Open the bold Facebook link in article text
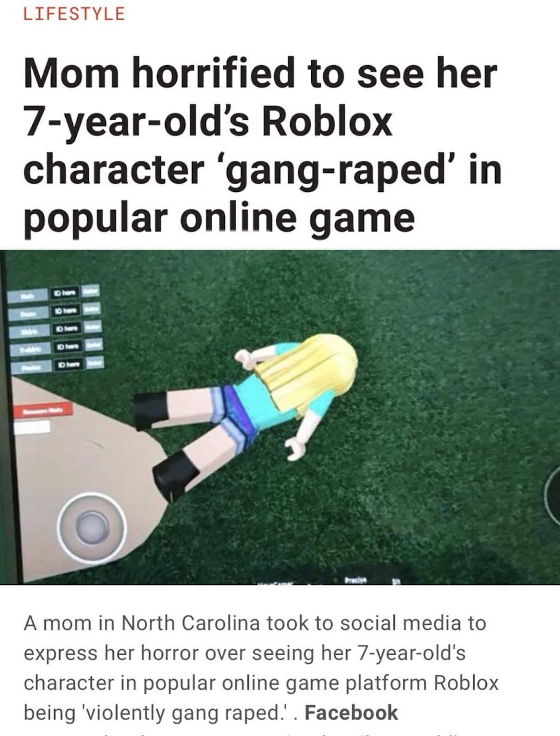Screen dimensions: 560x736 (x=351, y=713)
